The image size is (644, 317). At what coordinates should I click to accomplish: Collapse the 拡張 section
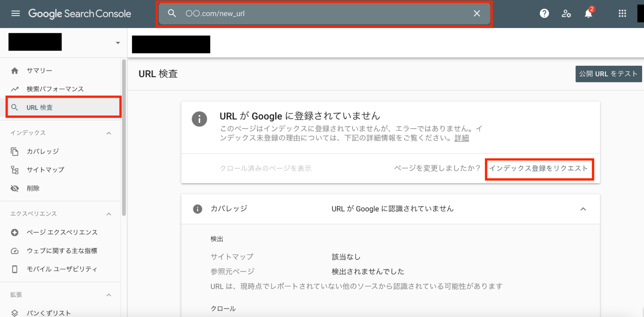click(x=109, y=295)
